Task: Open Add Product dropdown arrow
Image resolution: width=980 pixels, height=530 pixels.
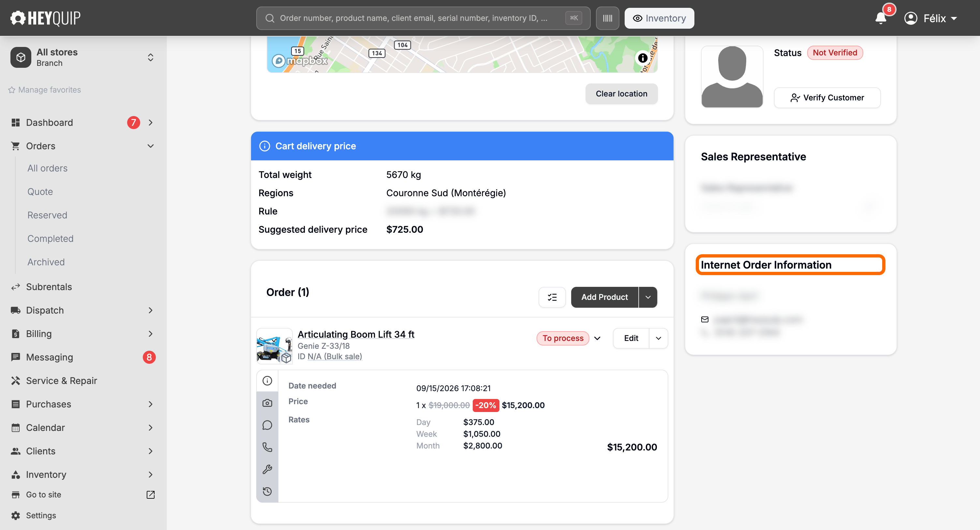Action: point(648,297)
